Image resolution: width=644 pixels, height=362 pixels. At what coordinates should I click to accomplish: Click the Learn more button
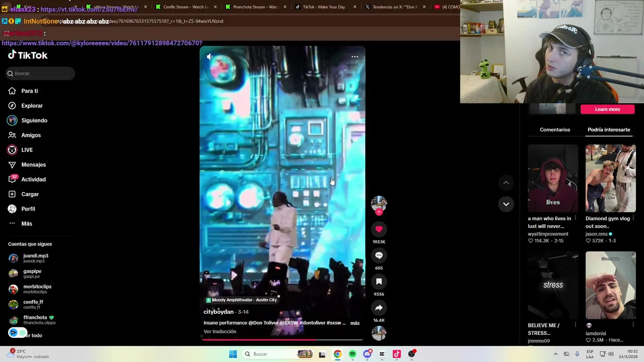[x=607, y=109]
